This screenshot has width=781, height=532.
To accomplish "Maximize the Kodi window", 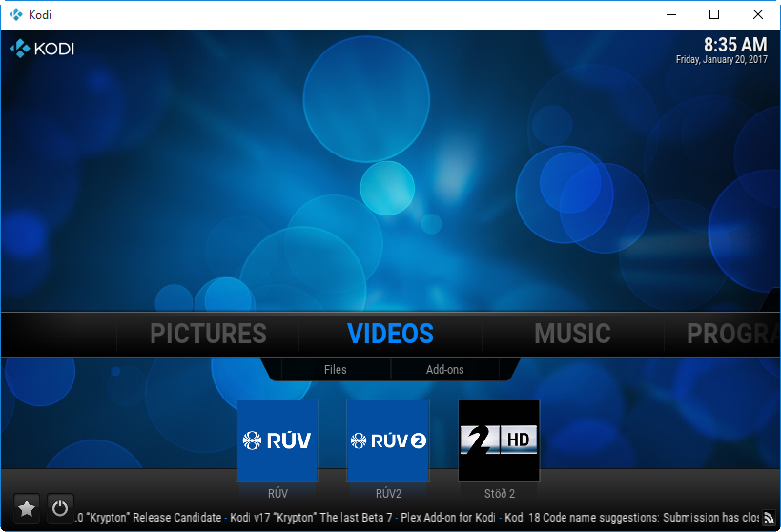I will coord(714,14).
